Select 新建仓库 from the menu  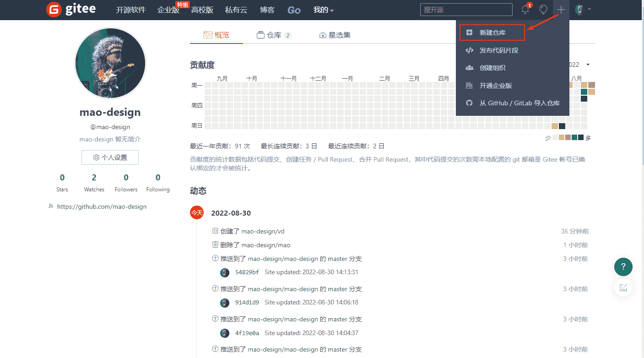[x=492, y=33]
